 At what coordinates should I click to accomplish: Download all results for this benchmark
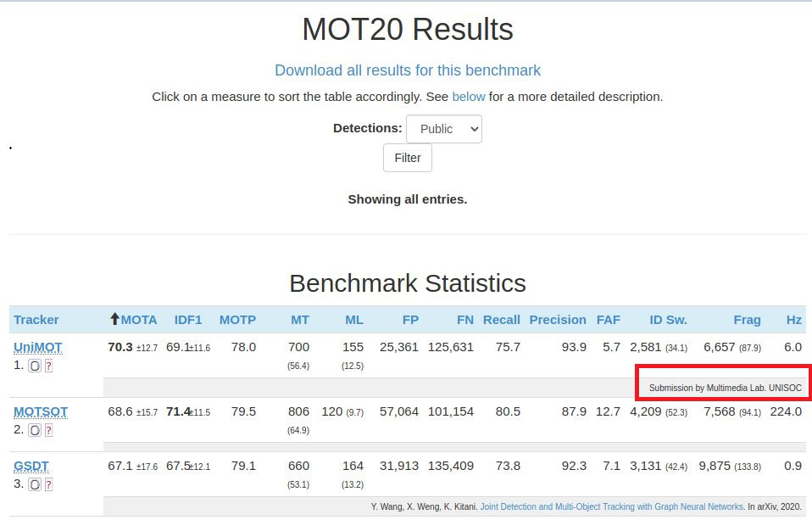pos(408,70)
